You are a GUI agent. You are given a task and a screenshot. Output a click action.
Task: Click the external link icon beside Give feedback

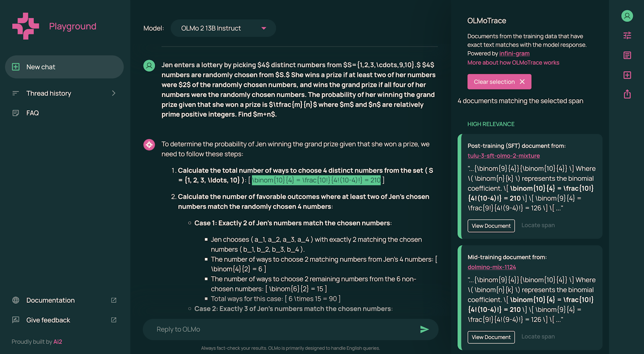click(x=114, y=320)
